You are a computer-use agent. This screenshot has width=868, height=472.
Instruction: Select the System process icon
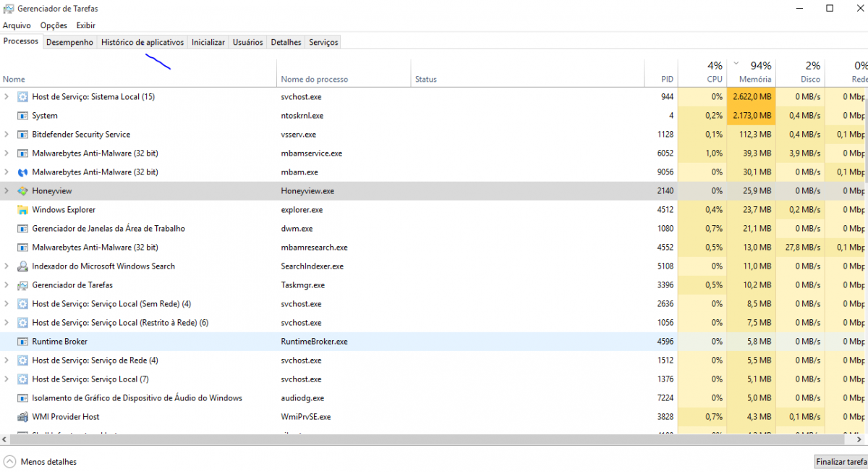[22, 116]
